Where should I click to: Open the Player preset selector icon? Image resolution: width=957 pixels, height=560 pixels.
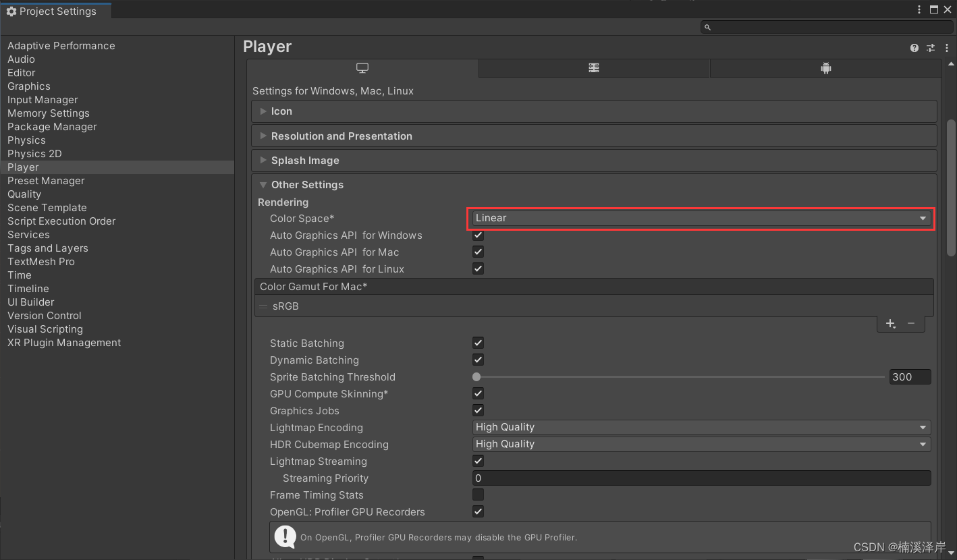tap(931, 48)
